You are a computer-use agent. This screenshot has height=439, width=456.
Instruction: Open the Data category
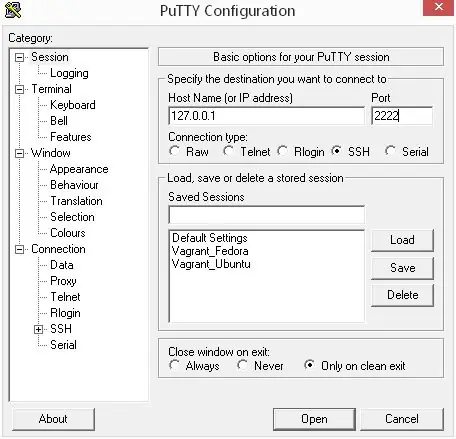click(x=62, y=265)
